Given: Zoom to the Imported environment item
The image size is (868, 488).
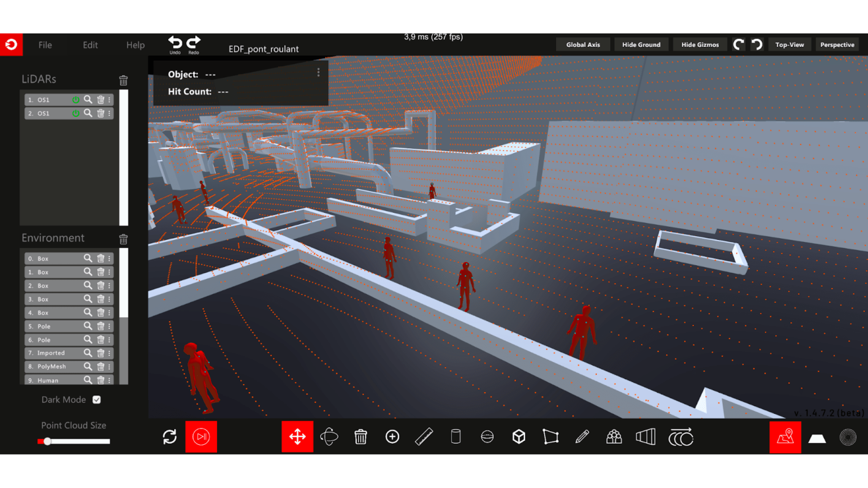Looking at the screenshot, I should (88, 353).
